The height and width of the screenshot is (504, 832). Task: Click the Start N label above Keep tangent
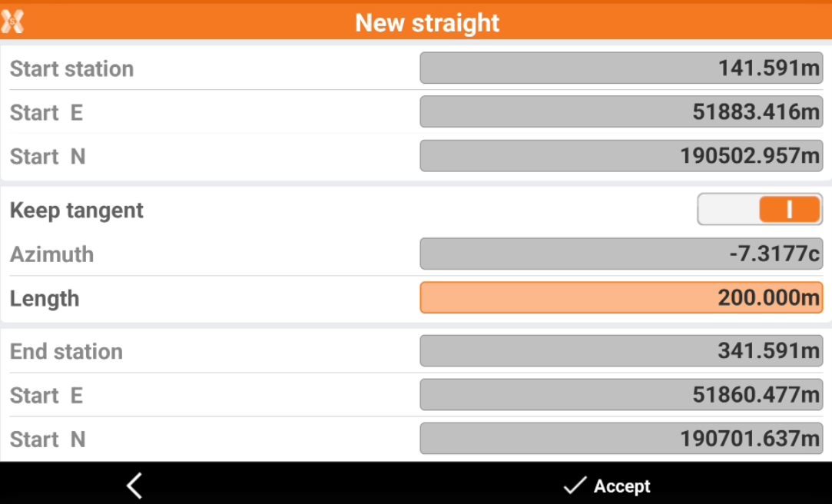pyautogui.click(x=48, y=157)
